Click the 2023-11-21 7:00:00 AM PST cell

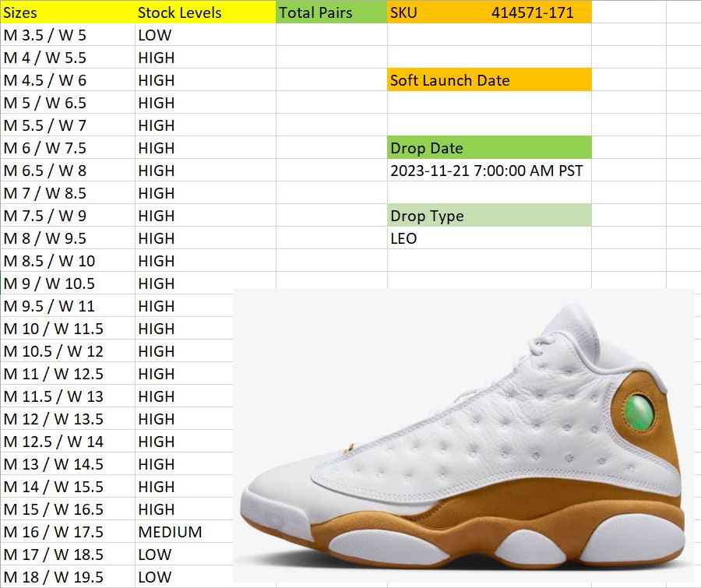tap(489, 171)
